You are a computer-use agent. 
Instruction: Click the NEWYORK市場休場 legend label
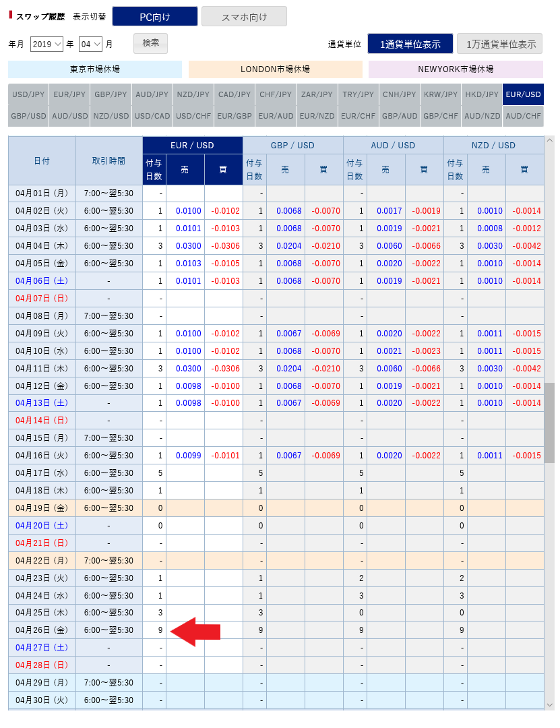point(456,69)
